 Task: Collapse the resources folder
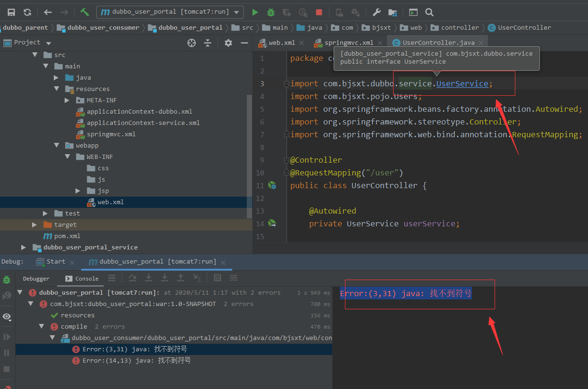tap(56, 89)
